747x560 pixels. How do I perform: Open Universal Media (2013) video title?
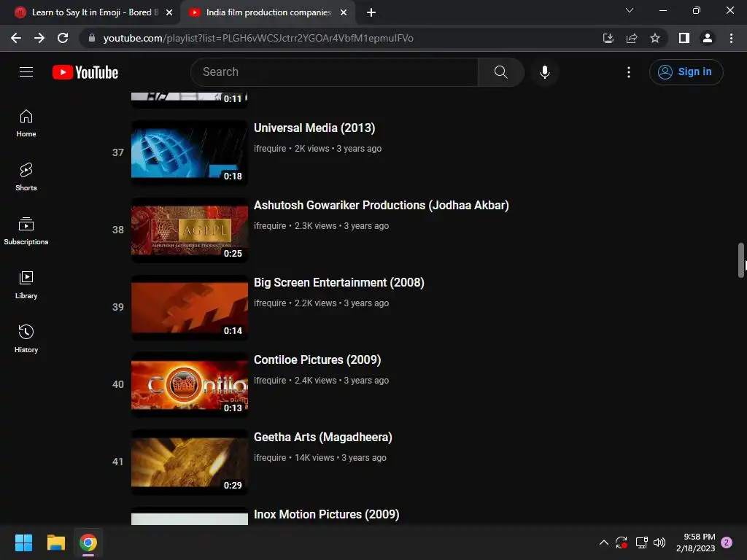coord(314,128)
